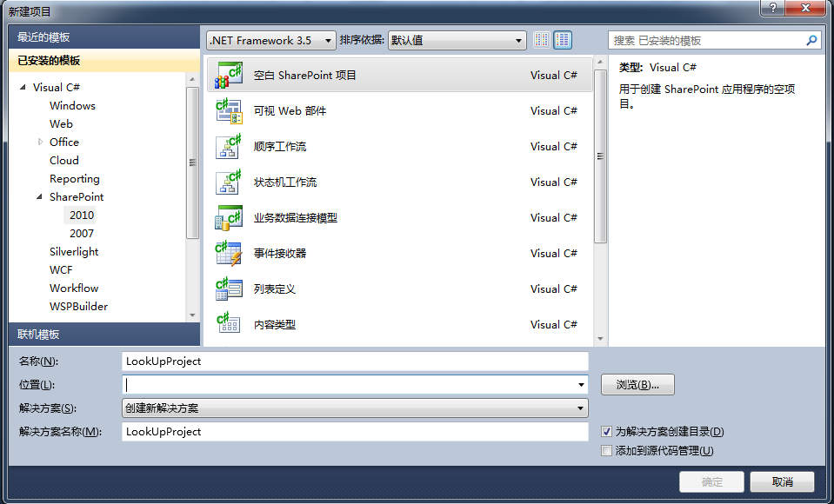Viewport: 834px width, 504px height.
Task: Collapse the Visual C# tree node
Action: tap(23, 87)
